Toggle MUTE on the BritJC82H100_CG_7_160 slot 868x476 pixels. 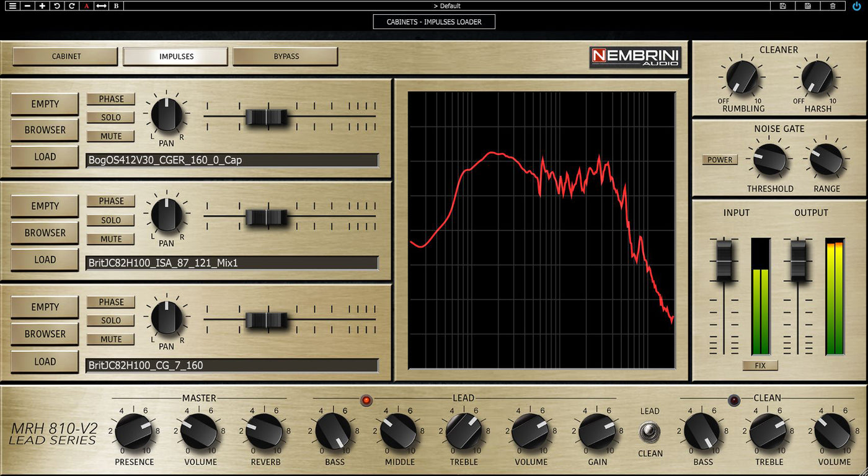click(x=111, y=340)
